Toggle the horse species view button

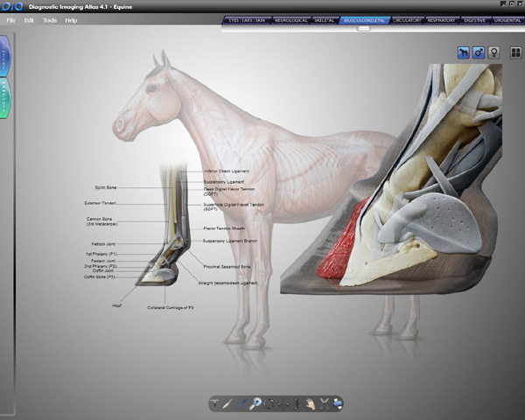[x=464, y=52]
